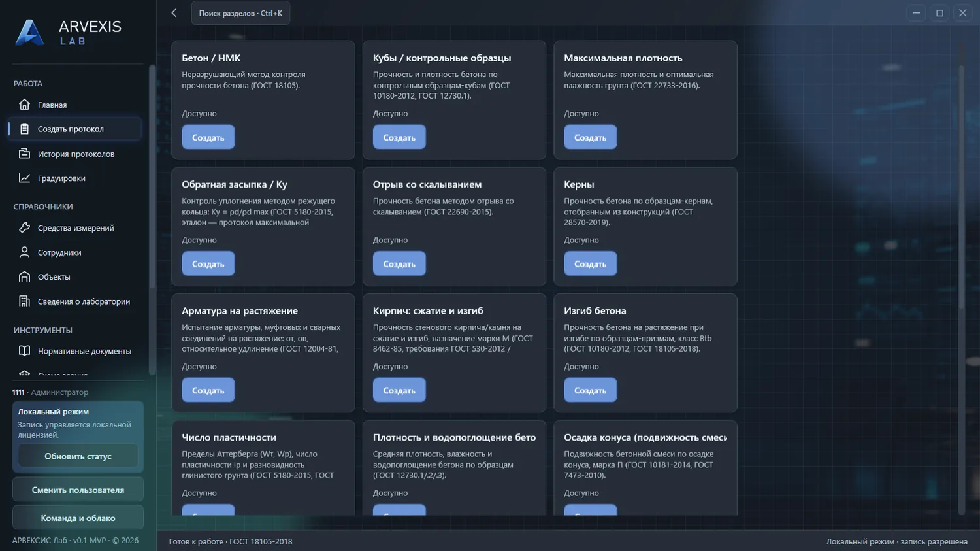Image resolution: width=980 pixels, height=551 pixels.
Task: Open the Сотрудники person icon
Action: tap(25, 252)
